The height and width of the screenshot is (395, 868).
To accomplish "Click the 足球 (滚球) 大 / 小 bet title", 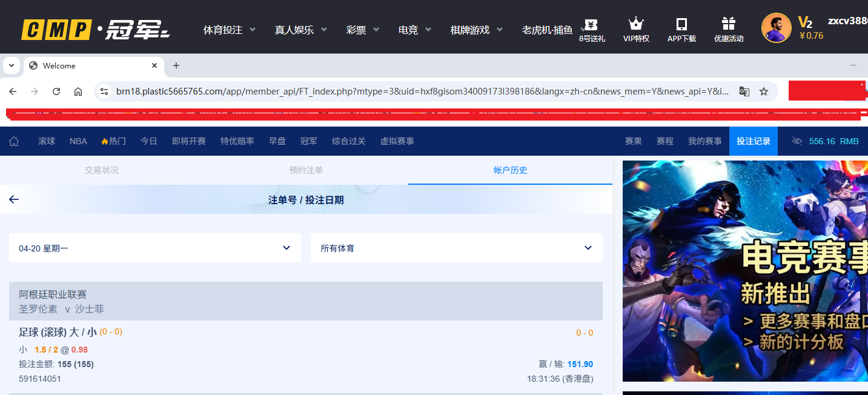I will pyautogui.click(x=58, y=332).
